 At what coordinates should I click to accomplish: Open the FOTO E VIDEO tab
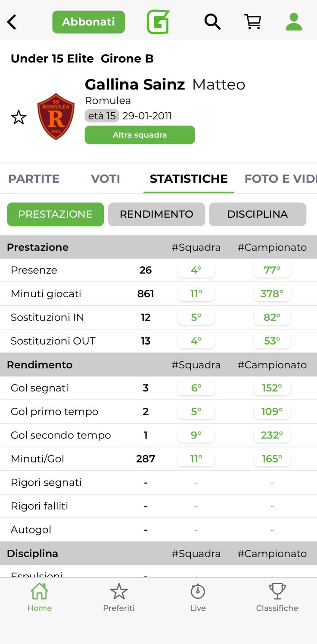click(280, 179)
